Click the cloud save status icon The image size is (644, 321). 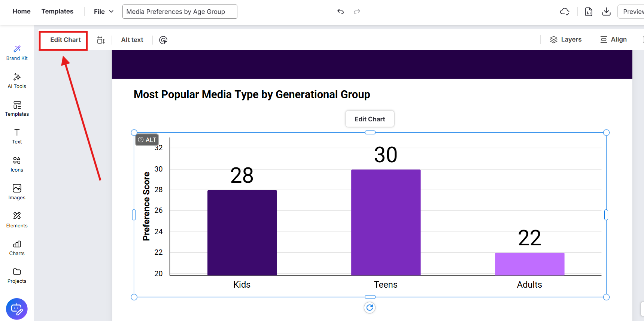(x=565, y=12)
